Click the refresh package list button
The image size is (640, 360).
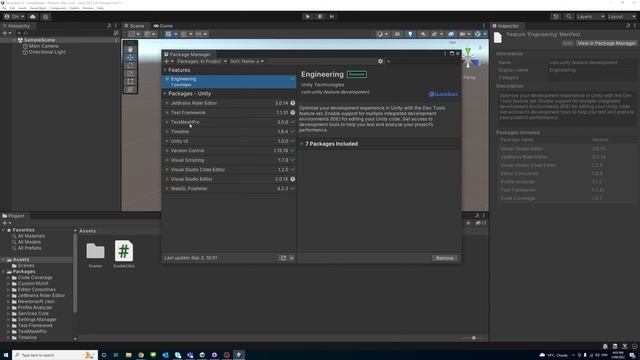point(283,258)
